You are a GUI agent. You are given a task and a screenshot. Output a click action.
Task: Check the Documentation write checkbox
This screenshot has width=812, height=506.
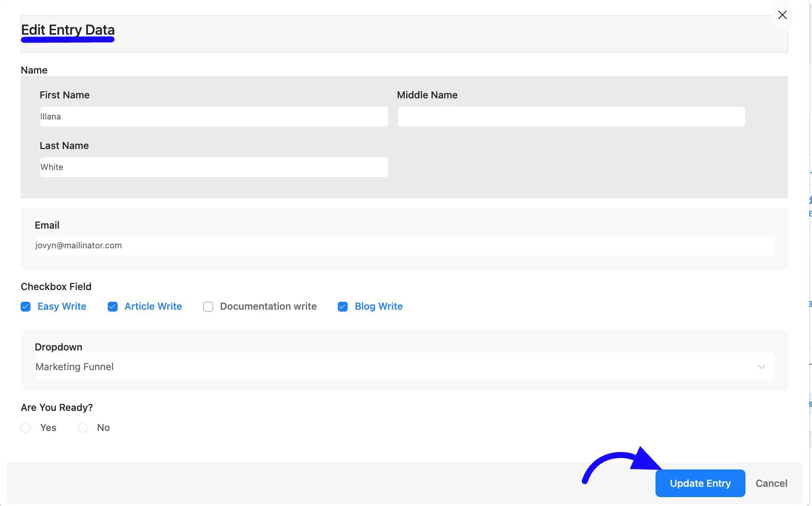click(208, 306)
